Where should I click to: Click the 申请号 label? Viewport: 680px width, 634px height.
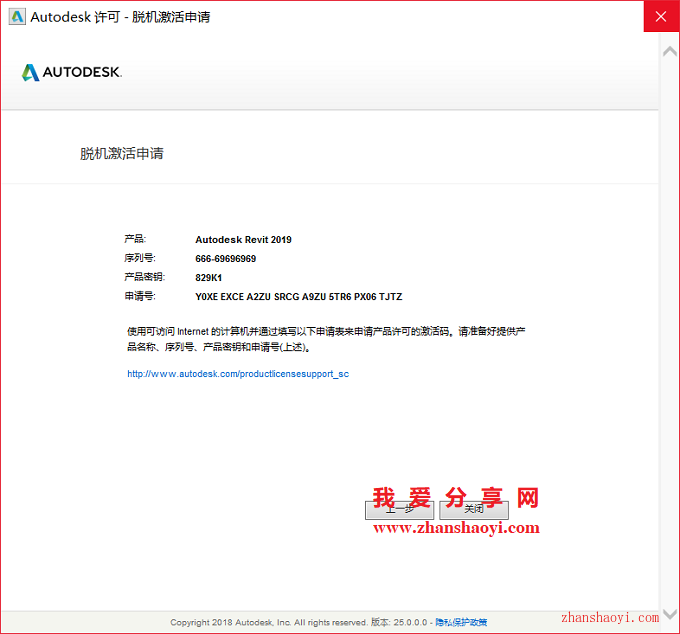(x=140, y=296)
